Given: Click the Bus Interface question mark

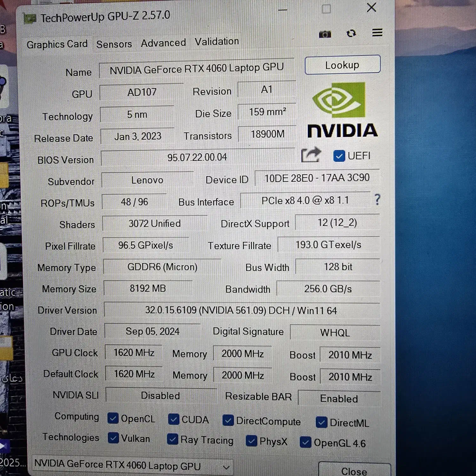Looking at the screenshot, I should click(x=377, y=200).
